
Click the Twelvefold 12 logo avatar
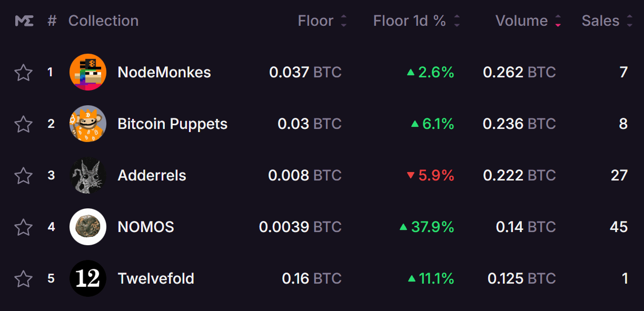pos(88,278)
